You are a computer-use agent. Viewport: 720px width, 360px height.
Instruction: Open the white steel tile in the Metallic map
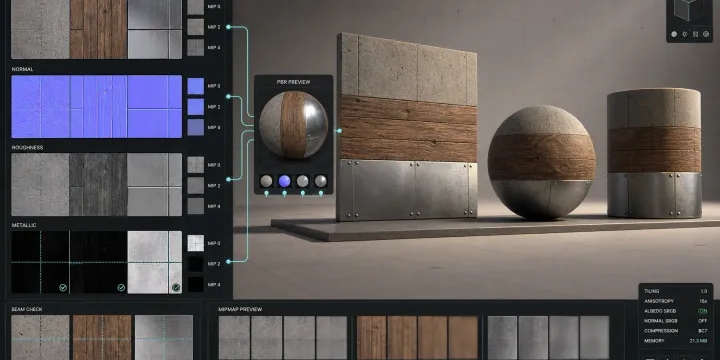tap(155, 262)
